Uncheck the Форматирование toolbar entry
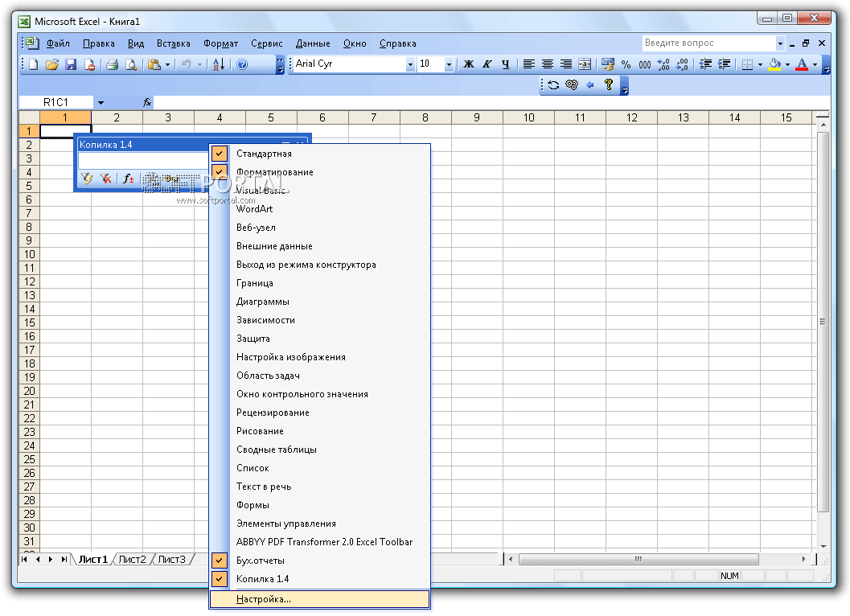This screenshot has width=850, height=616. pos(318,172)
